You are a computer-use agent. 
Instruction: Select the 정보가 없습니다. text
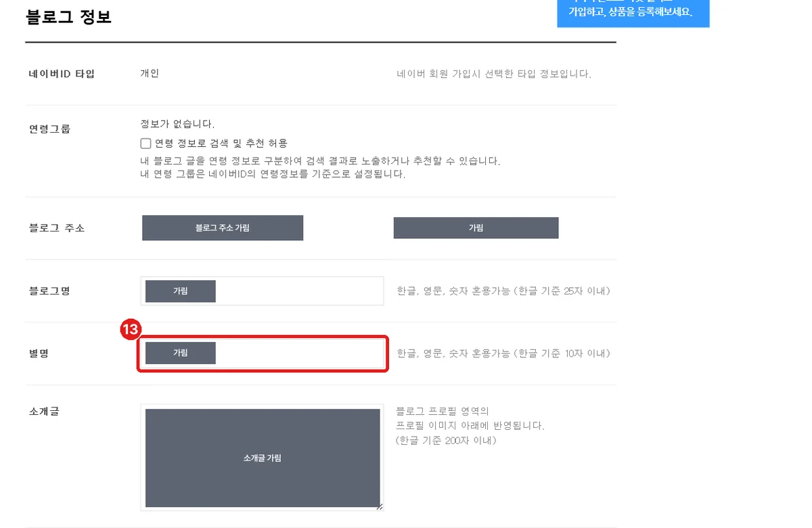177,125
